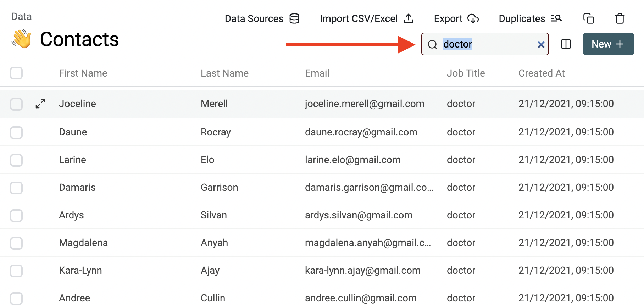Expand Joceline's row with the arrows icon
Screen dimensions: 644x305
(x=40, y=104)
